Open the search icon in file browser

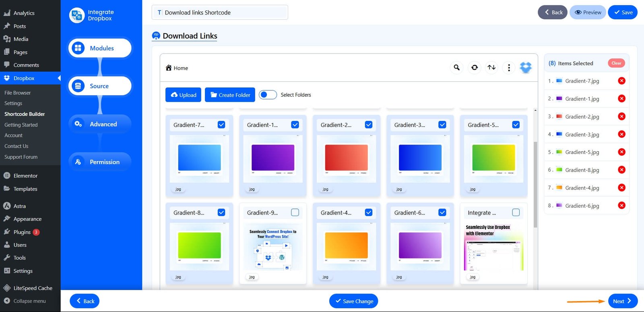[456, 67]
